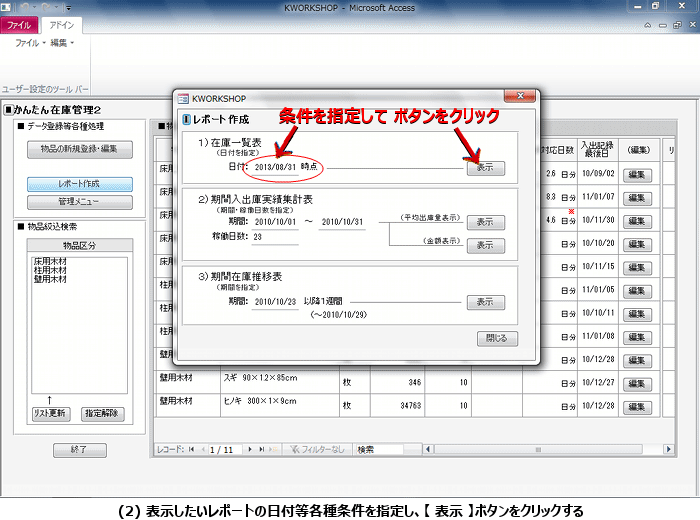700x520 pixels.
Task: Open the 編集 dropdown menu in ribbon
Action: click(62, 43)
